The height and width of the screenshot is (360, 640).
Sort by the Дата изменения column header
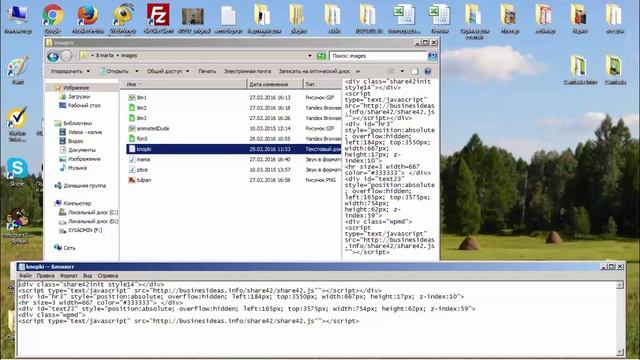(275, 84)
